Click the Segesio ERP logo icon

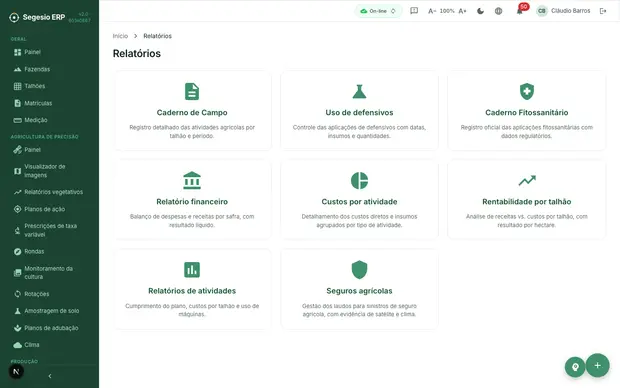click(14, 17)
